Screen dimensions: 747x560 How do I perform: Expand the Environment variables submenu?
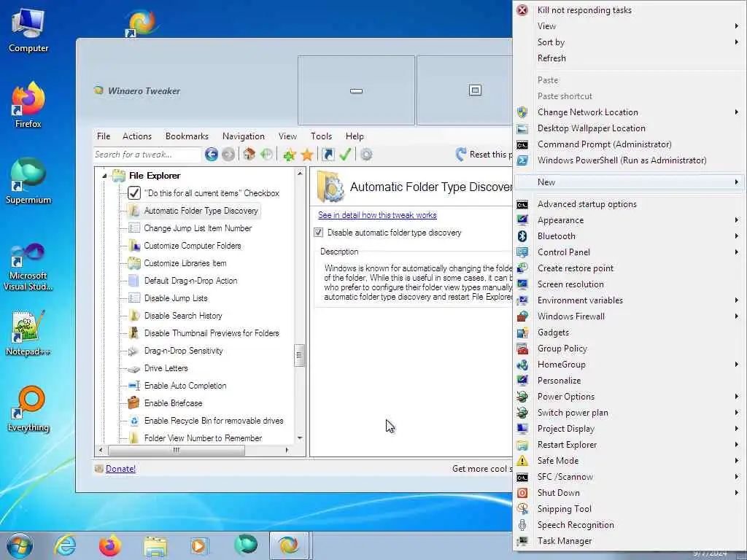point(737,300)
